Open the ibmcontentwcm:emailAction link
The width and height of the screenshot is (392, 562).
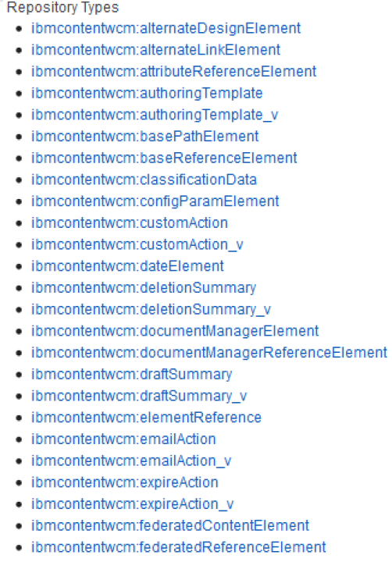123,439
